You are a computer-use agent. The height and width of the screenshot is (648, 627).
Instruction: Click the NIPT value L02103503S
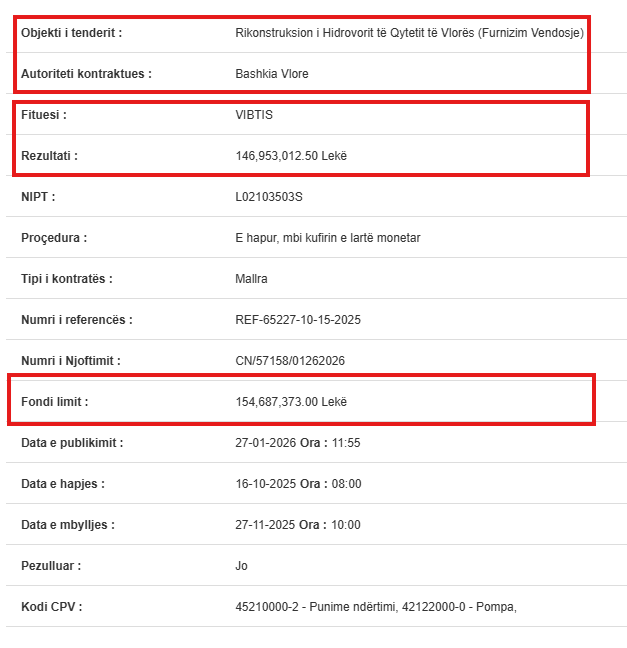(269, 197)
